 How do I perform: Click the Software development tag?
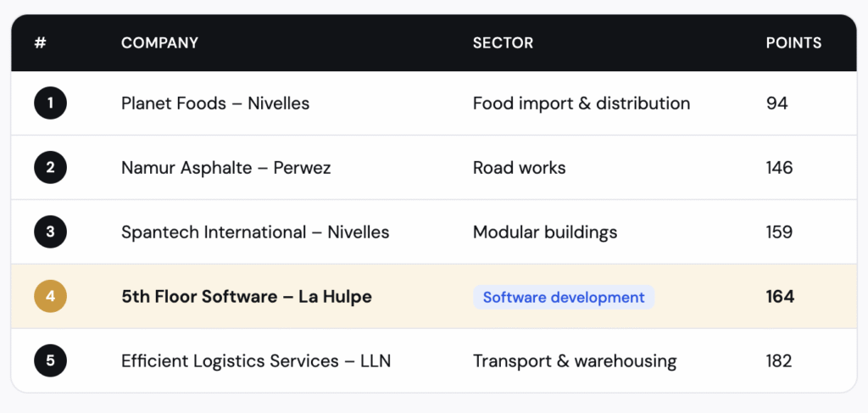click(x=564, y=297)
